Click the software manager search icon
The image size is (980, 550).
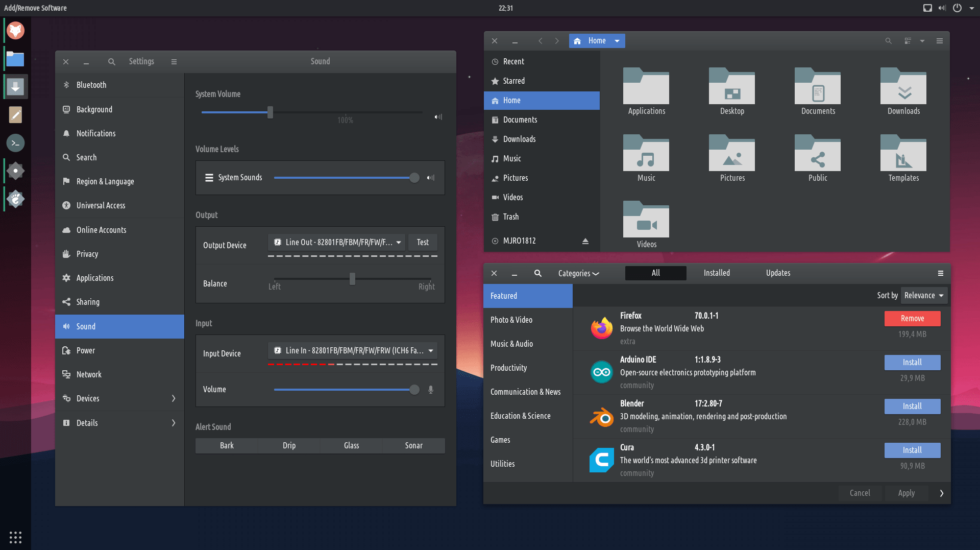tap(537, 273)
